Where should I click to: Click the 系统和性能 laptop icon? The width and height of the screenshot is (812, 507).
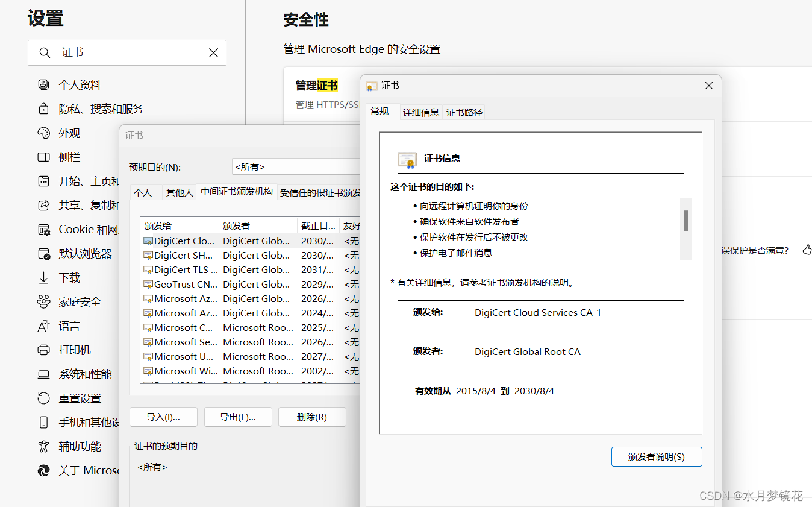43,374
